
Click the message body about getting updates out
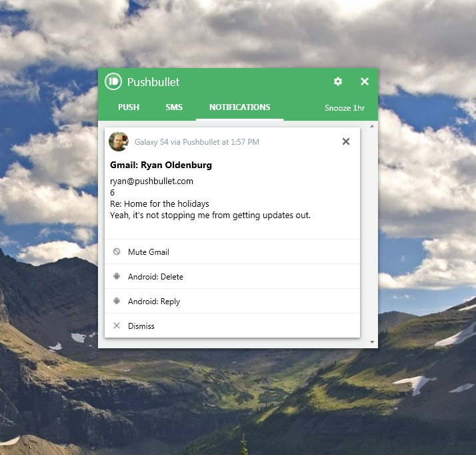coord(210,215)
